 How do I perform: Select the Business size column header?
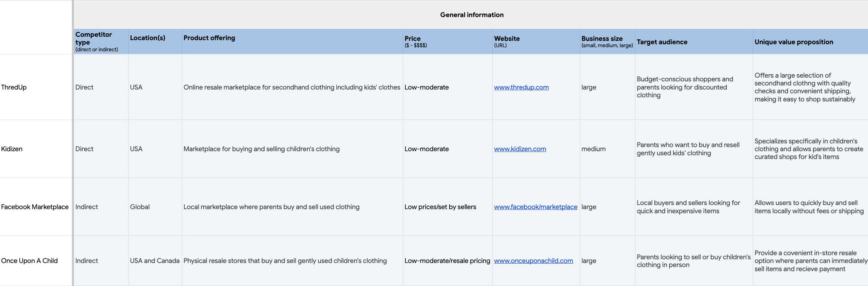(608, 42)
